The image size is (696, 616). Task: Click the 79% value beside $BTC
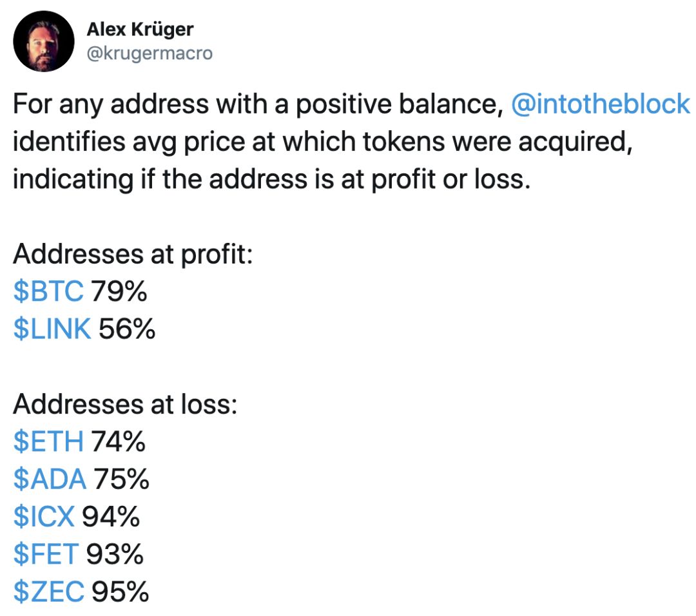[119, 292]
